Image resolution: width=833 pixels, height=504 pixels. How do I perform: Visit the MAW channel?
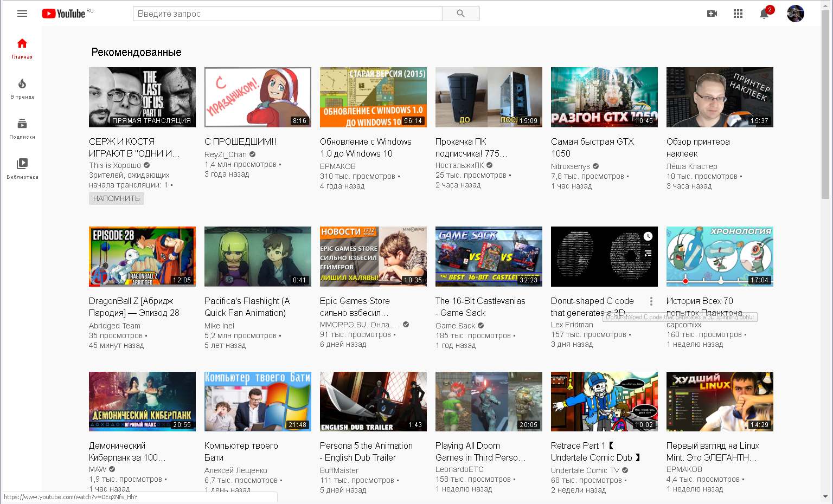click(x=98, y=469)
